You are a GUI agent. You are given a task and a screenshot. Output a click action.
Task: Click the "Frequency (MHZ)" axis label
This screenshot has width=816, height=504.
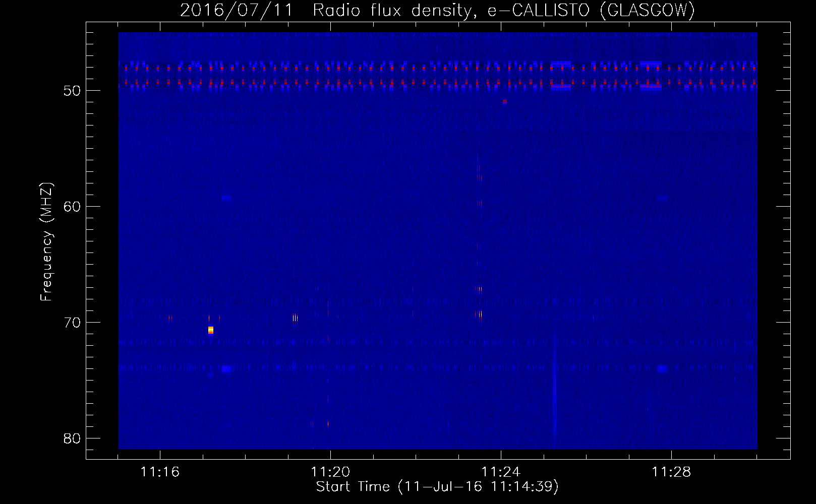point(46,242)
